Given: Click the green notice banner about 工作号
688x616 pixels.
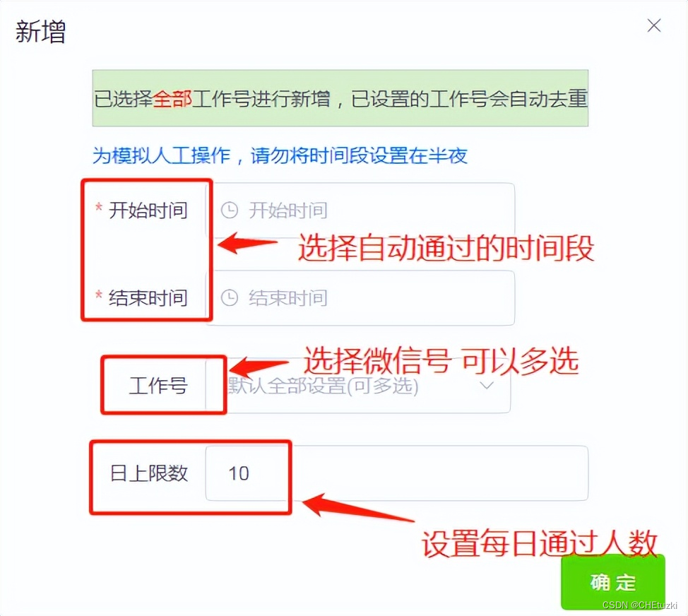Looking at the screenshot, I should pos(340,98).
